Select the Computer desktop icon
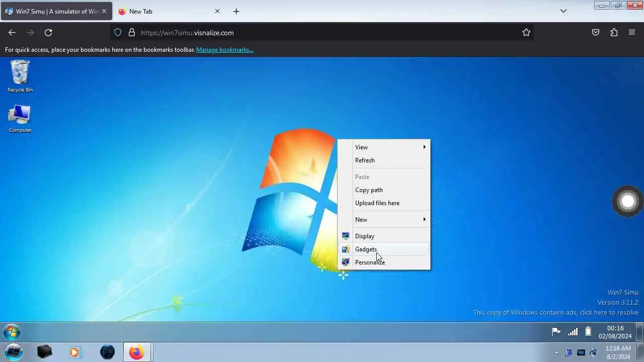 (x=20, y=119)
